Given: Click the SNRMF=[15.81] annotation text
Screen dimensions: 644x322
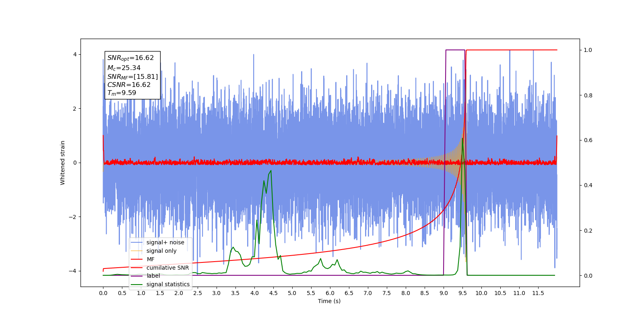Looking at the screenshot, I should coord(132,77).
